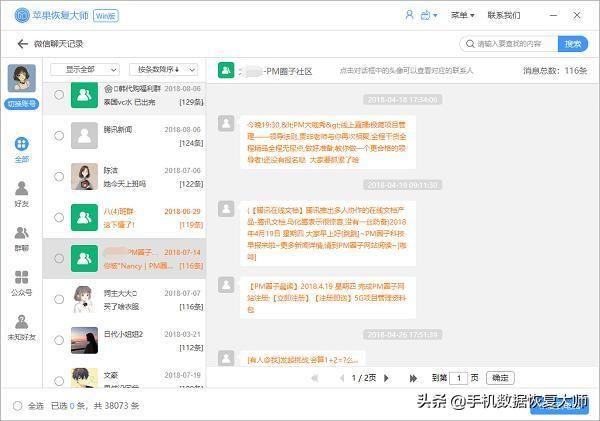The height and width of the screenshot is (421, 600).
Task: Click the back arrow beside 微信聊天记录
Action: point(23,44)
